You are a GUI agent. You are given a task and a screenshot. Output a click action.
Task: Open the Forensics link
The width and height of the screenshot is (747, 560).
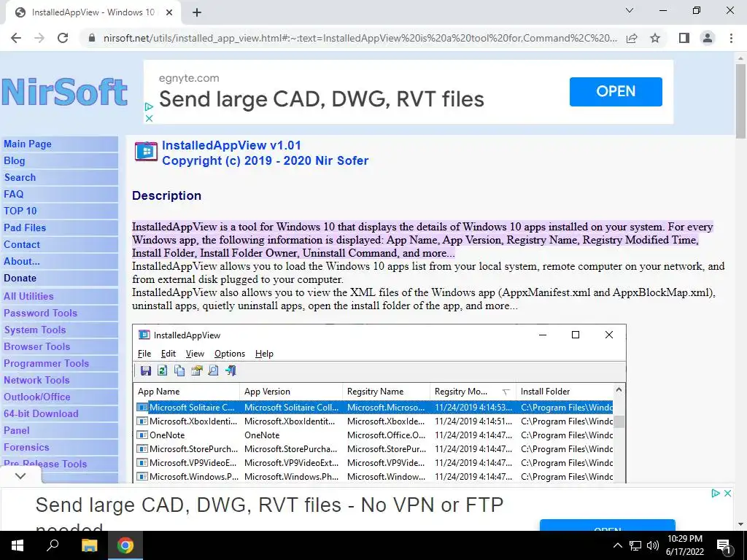tap(26, 447)
